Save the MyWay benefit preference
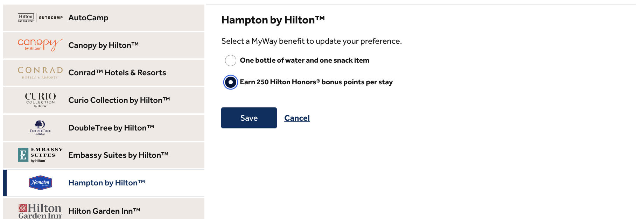This screenshot has width=644, height=219. 249,118
